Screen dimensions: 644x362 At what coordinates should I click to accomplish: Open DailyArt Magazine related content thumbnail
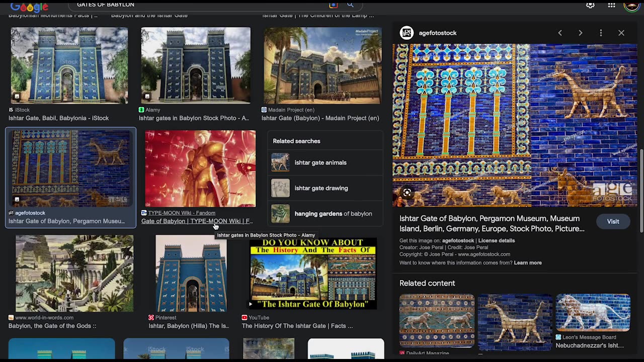437,321
